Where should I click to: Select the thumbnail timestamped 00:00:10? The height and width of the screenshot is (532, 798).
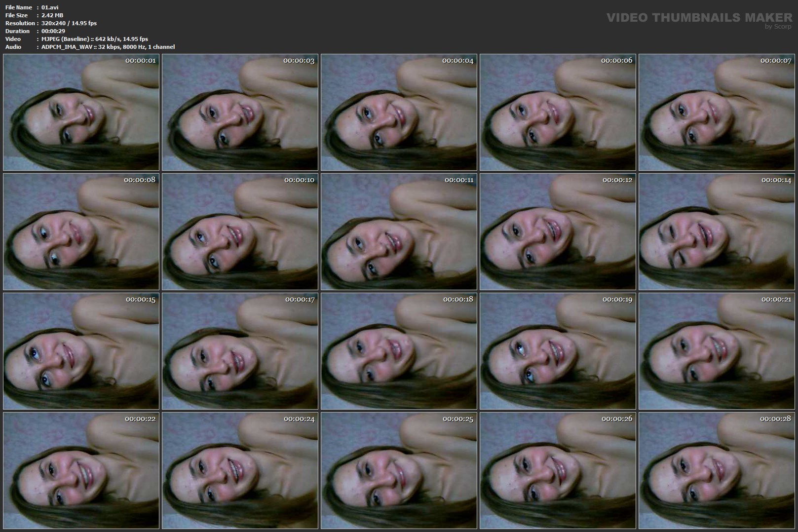tap(240, 231)
